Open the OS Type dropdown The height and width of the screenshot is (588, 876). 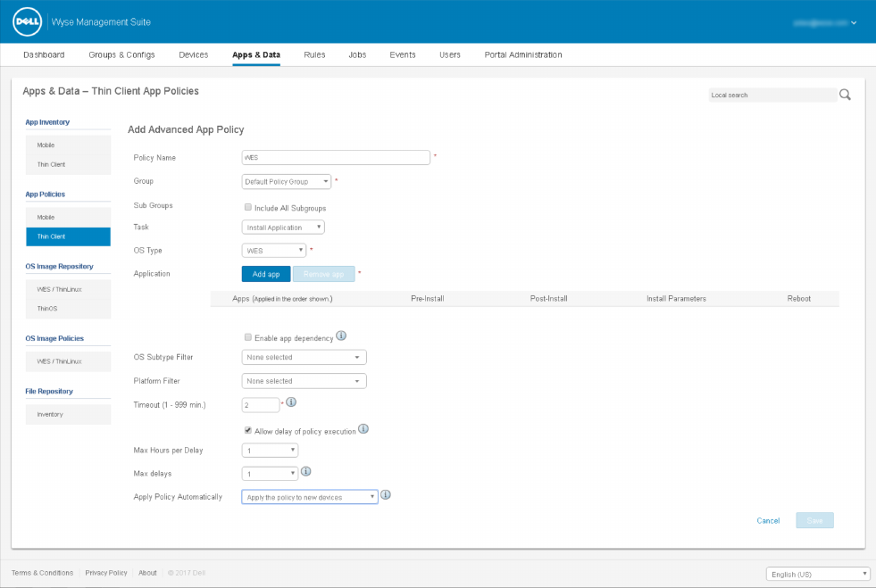click(x=274, y=251)
